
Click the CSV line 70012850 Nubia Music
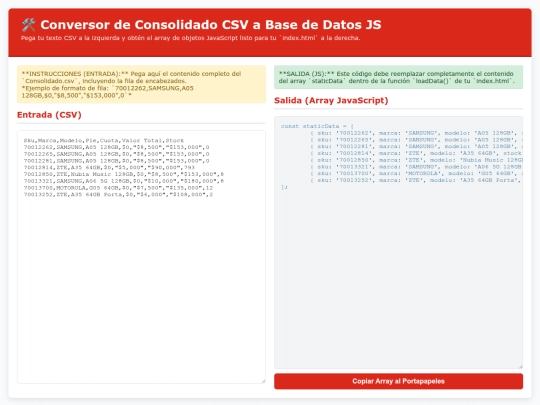click(x=124, y=174)
